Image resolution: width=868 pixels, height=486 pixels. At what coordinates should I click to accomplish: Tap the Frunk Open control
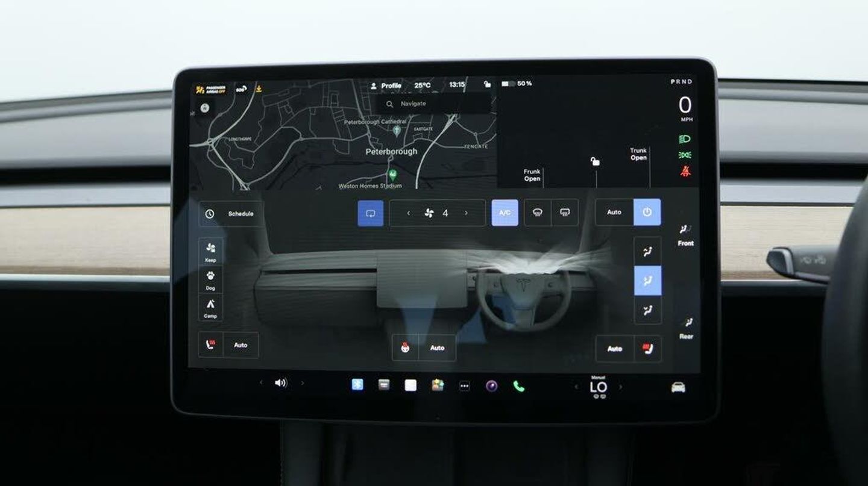coord(532,175)
